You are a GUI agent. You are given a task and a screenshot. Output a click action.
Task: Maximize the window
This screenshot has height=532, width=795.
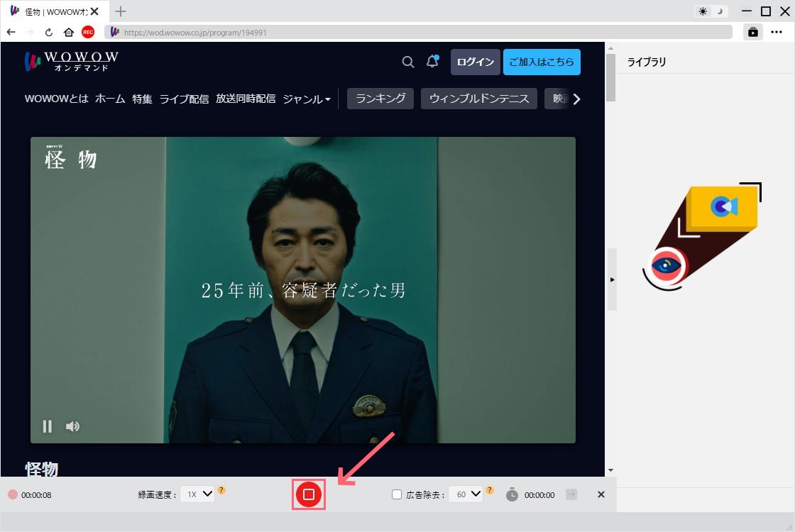766,11
